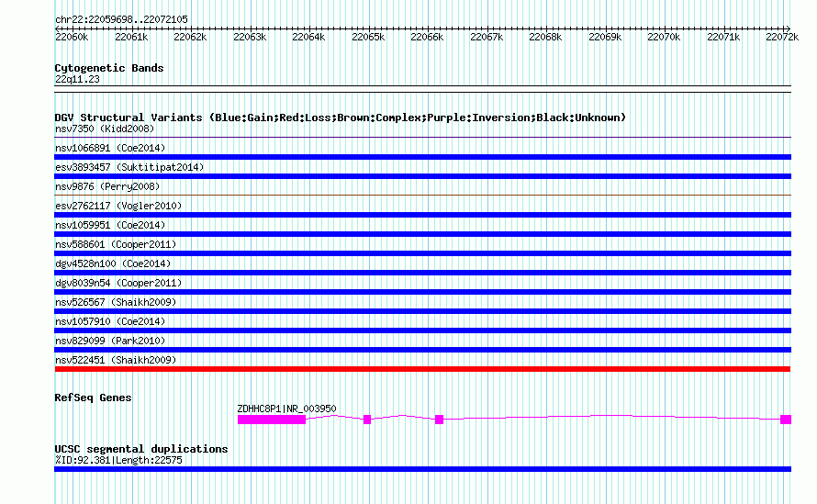Select the blue segmental duplication bar
The height and width of the screenshot is (504, 817).
422,469
